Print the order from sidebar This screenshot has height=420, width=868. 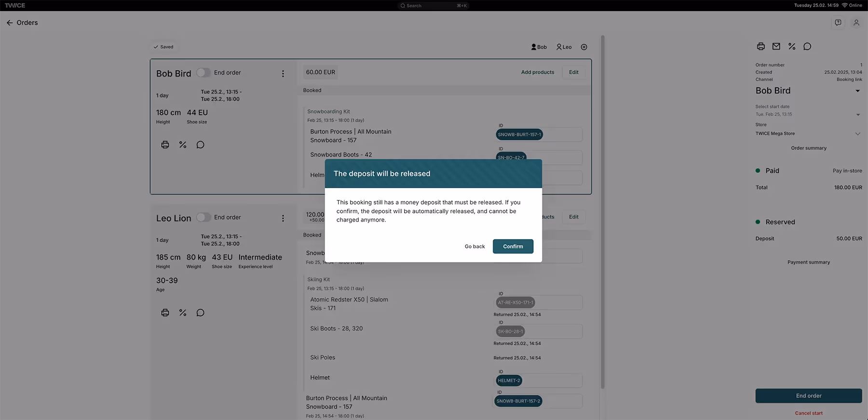coord(761,47)
